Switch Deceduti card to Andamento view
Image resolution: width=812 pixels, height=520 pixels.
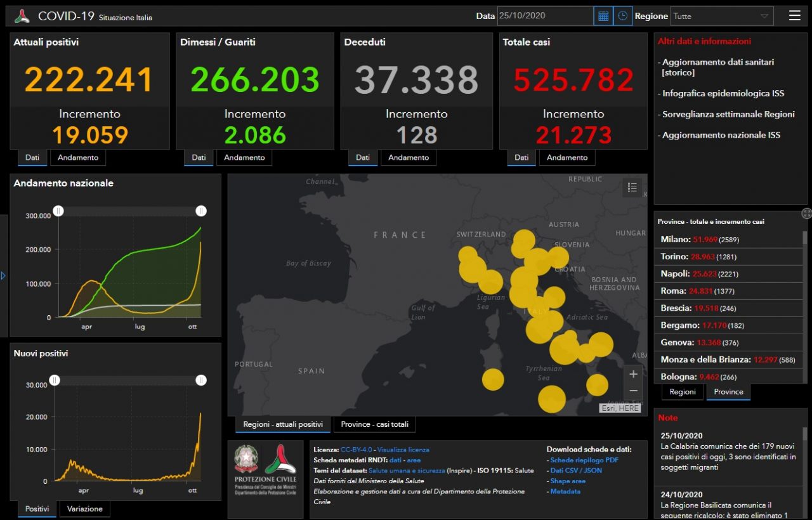[x=408, y=157]
